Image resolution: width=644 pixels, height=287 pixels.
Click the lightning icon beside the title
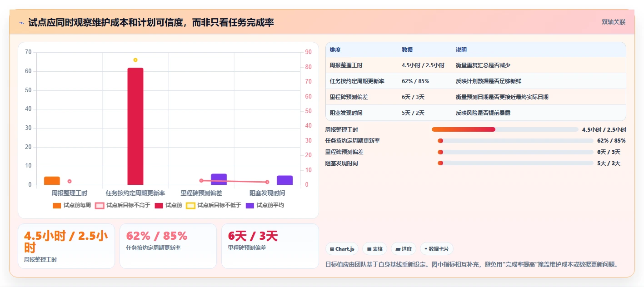coord(21,23)
